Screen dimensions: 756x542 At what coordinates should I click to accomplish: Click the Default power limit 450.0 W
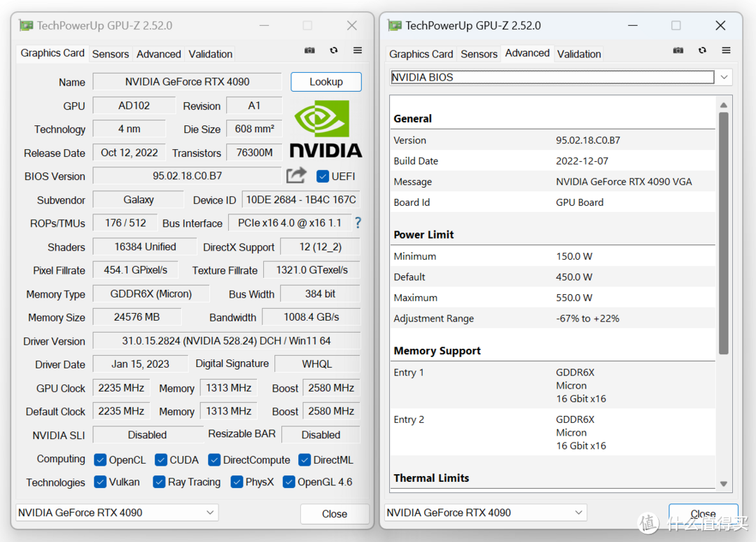tap(574, 277)
